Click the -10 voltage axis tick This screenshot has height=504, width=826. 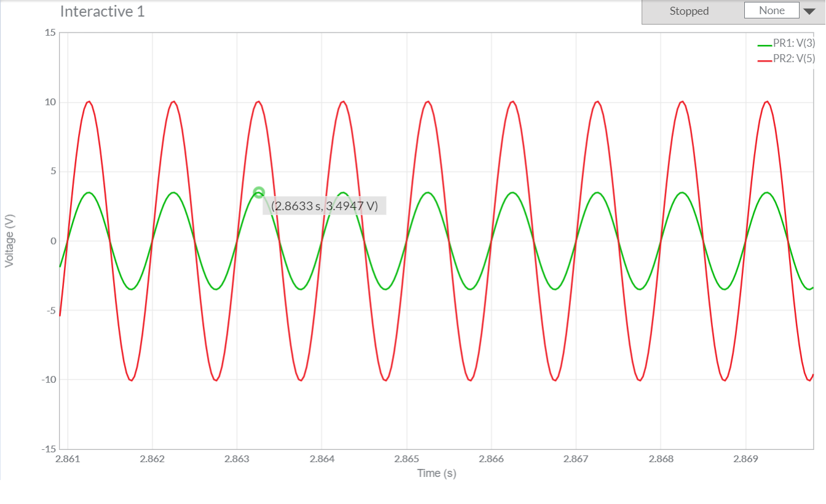point(49,379)
